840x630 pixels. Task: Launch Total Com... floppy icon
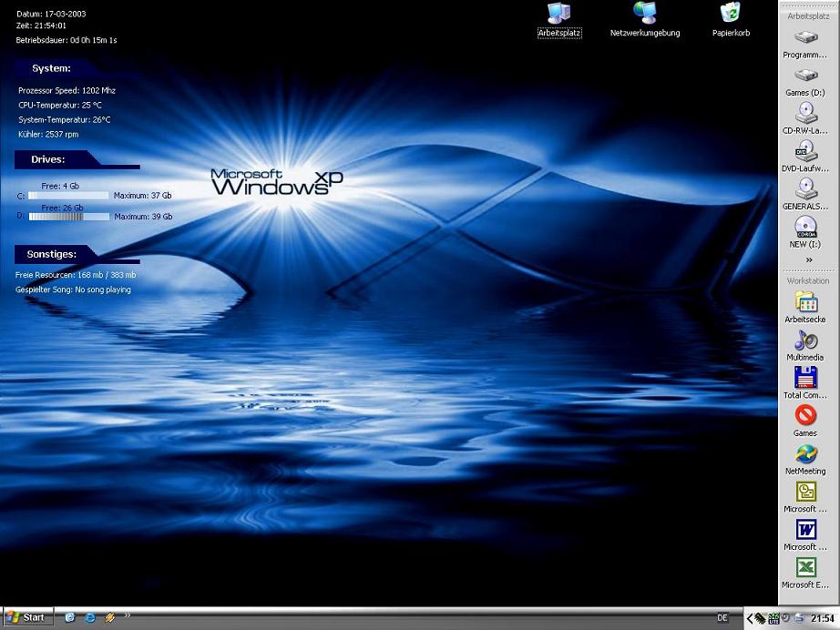tap(805, 383)
